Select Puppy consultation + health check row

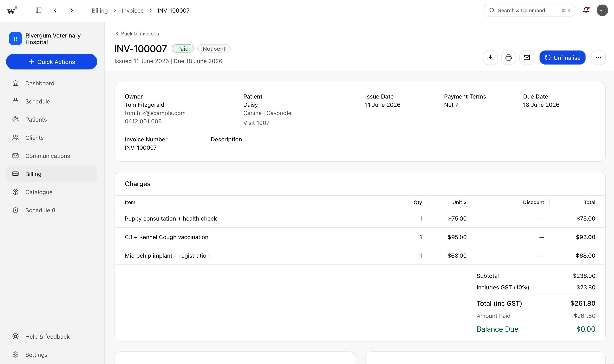[360, 218]
